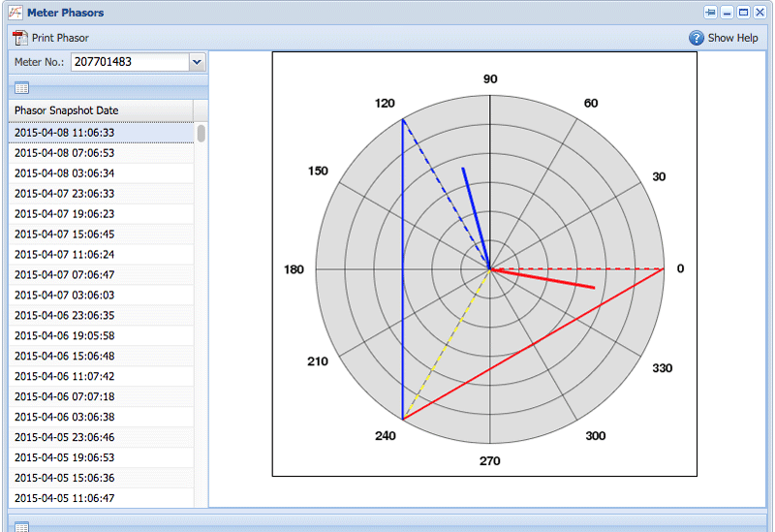This screenshot has height=532, width=775.
Task: Close the Meter Phasors window
Action: coord(759,13)
